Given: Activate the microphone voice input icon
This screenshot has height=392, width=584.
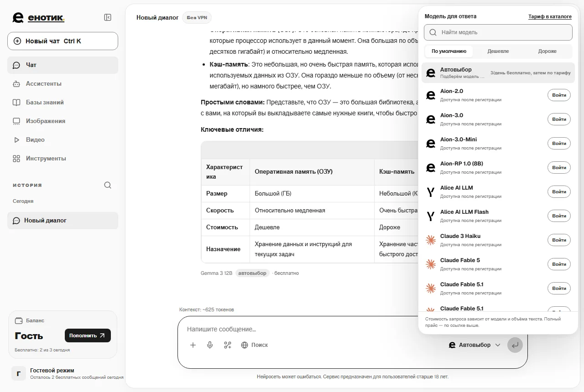Looking at the screenshot, I should point(210,345).
